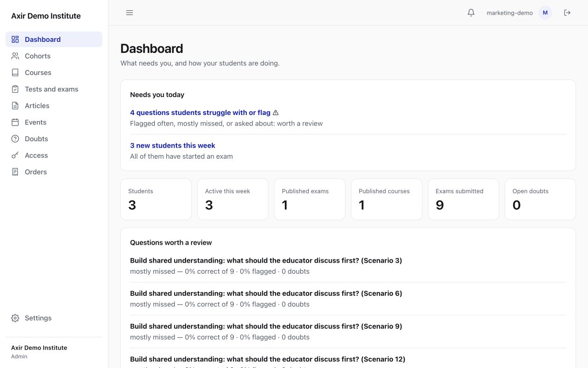Click the Exams submitted stat card

(x=464, y=199)
